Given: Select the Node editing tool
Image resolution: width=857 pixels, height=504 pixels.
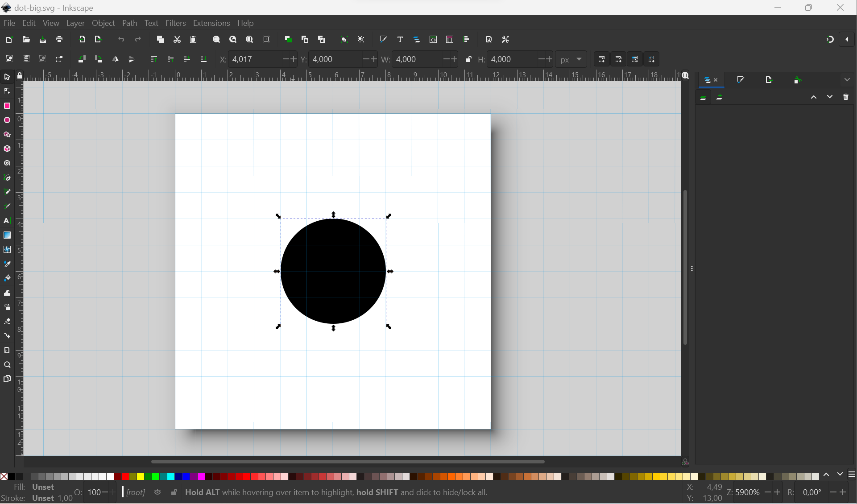Looking at the screenshot, I should pos(7,91).
